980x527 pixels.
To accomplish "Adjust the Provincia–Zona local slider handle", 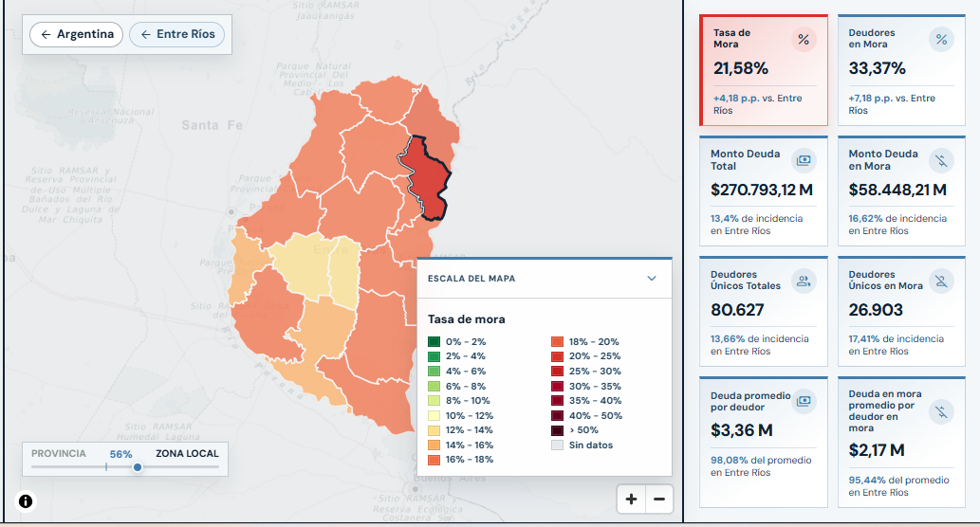I will (138, 467).
